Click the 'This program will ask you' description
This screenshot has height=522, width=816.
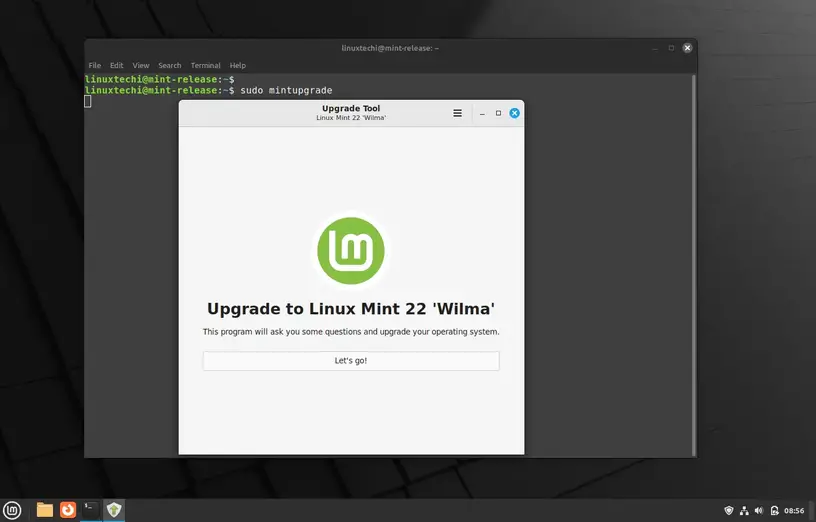pyautogui.click(x=351, y=332)
